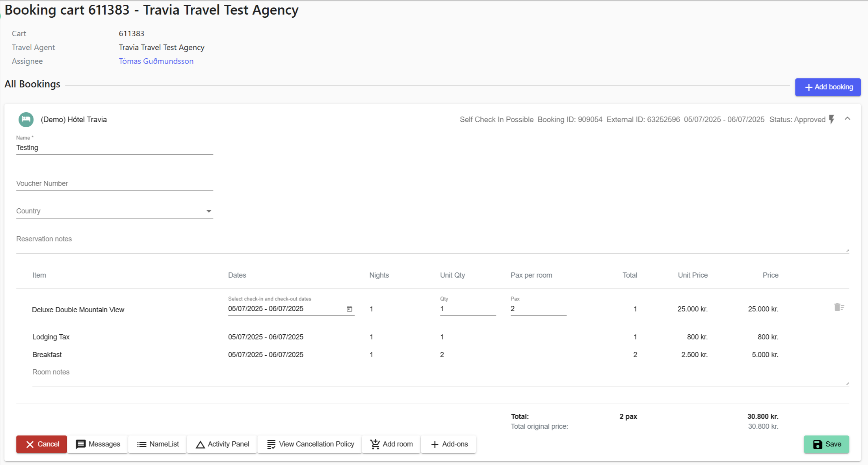Expand the Country dropdown
The width and height of the screenshot is (868, 465).
coord(208,211)
